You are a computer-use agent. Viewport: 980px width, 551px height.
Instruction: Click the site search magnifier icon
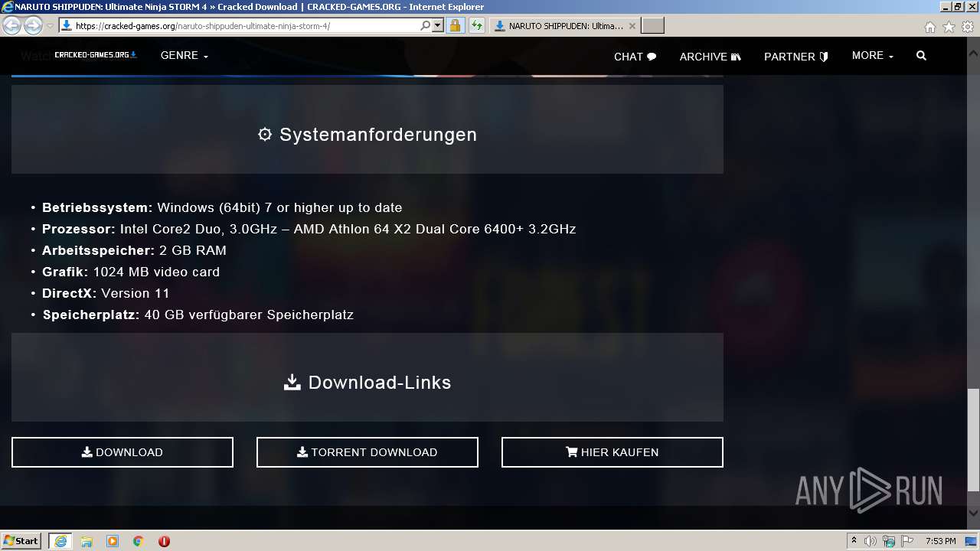coord(921,56)
